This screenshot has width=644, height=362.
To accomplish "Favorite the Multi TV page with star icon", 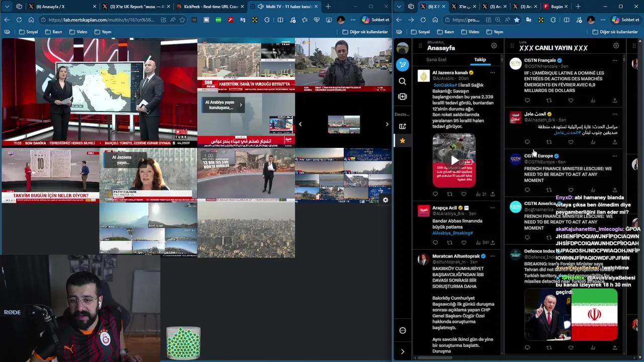I will coord(182,20).
